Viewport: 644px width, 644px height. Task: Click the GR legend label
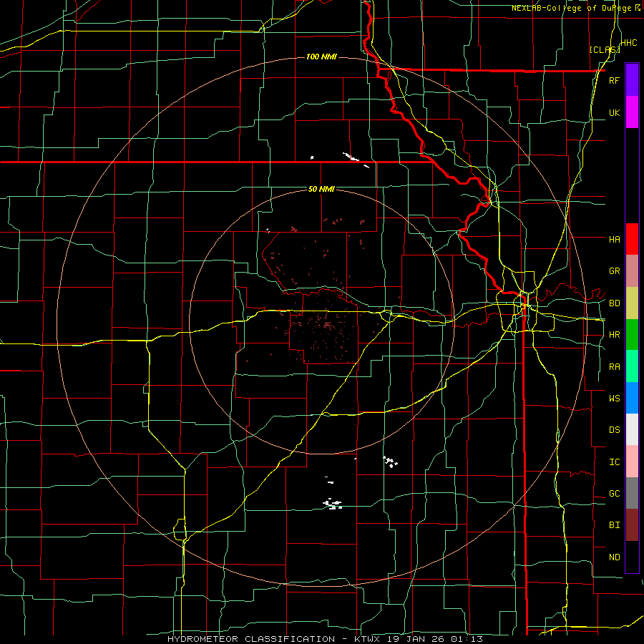click(614, 271)
